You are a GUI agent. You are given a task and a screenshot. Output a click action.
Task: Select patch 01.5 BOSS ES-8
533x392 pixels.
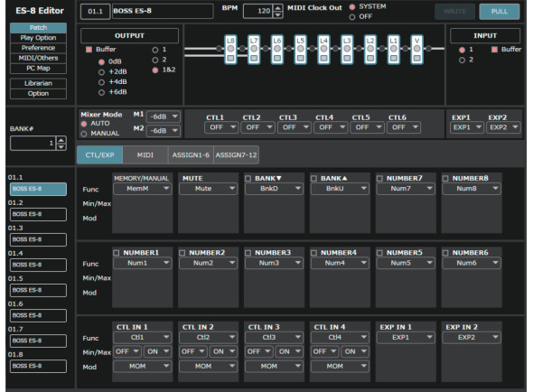[x=39, y=290]
